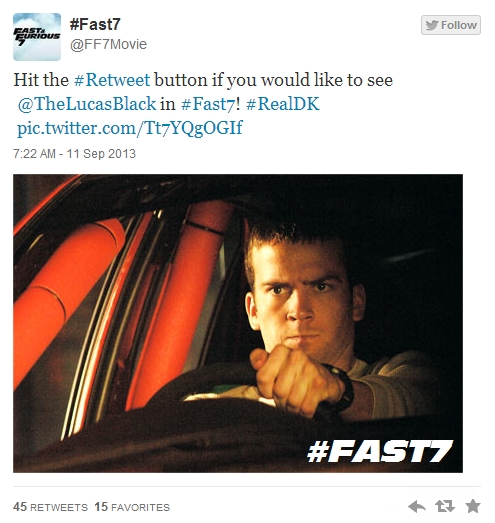Screen dimensions: 495x523
Task: Open pic.twitter.com/Tt7YQgOGIf link
Action: (x=130, y=128)
